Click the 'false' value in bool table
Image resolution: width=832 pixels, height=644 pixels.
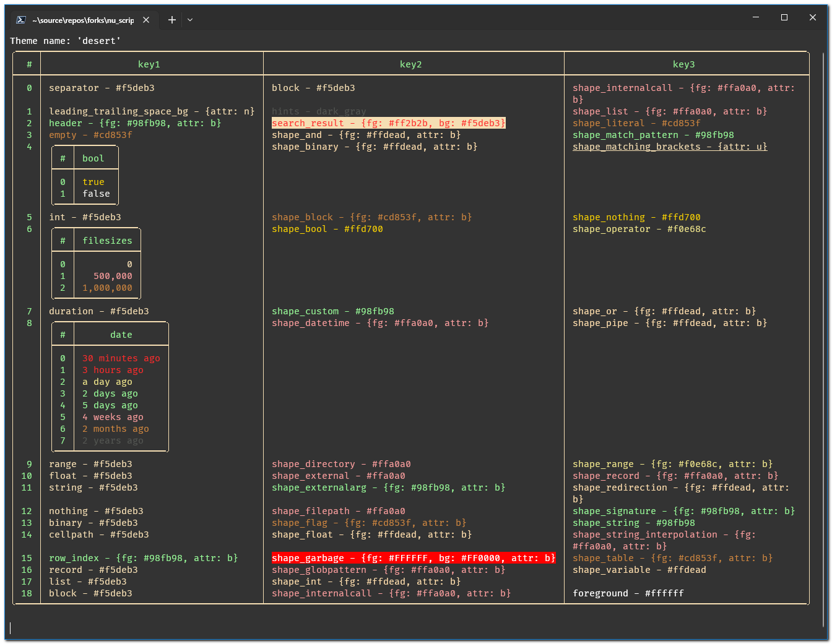click(x=97, y=194)
